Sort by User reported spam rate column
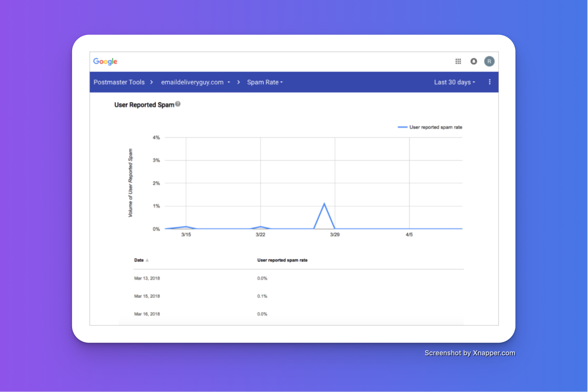Viewport: 588px width, 392px height. coord(282,260)
